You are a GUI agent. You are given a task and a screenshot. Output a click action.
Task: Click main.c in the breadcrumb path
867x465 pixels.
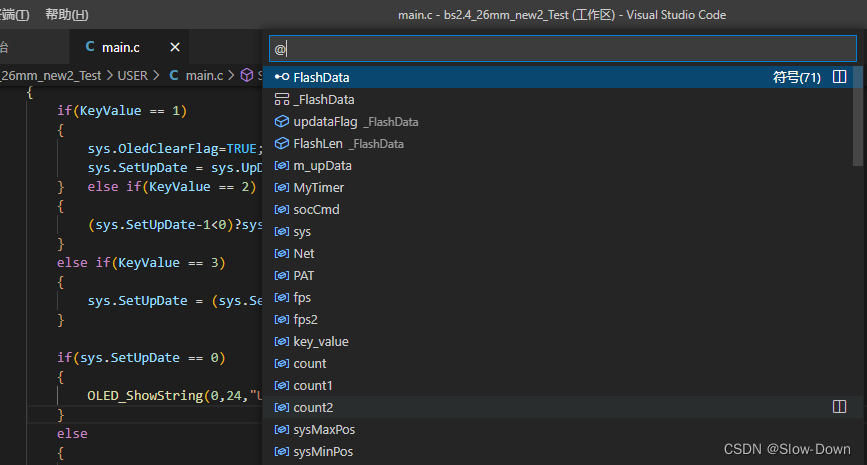coord(204,75)
